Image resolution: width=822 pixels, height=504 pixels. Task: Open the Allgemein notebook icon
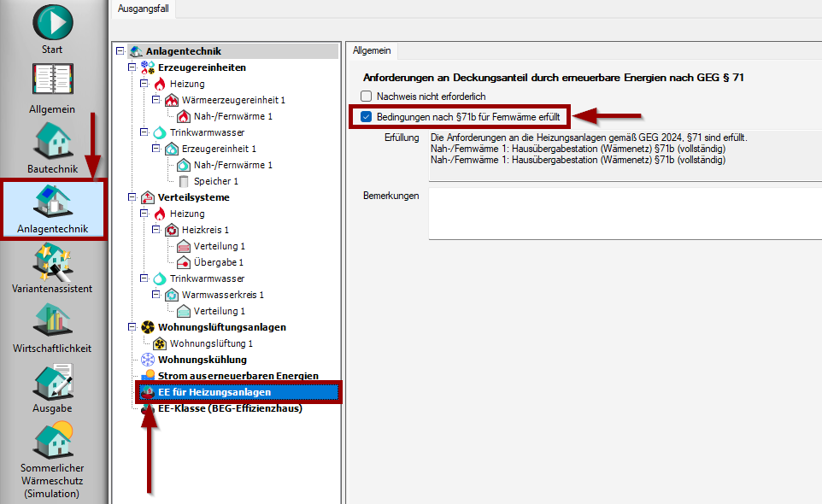click(53, 81)
